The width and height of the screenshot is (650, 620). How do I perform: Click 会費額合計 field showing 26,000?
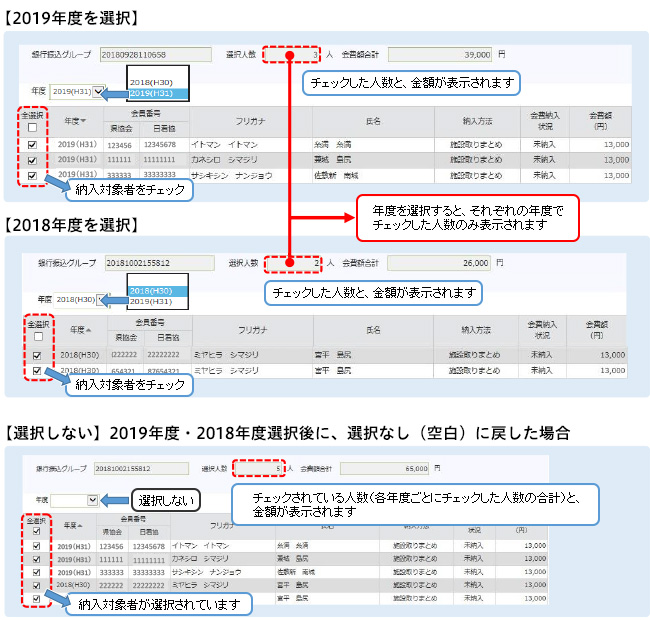(x=439, y=263)
